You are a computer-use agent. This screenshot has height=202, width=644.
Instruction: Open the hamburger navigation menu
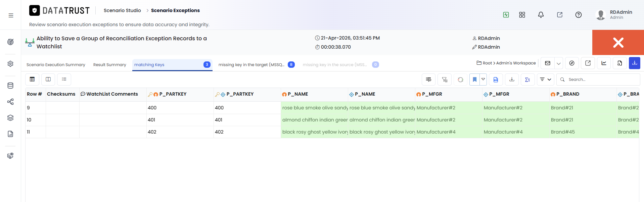[x=11, y=15]
